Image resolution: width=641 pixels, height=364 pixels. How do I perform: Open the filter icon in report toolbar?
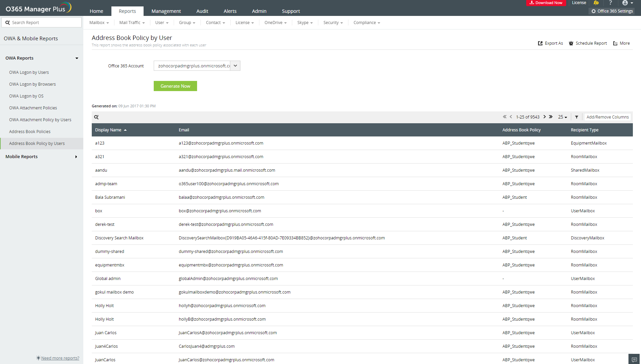[577, 117]
